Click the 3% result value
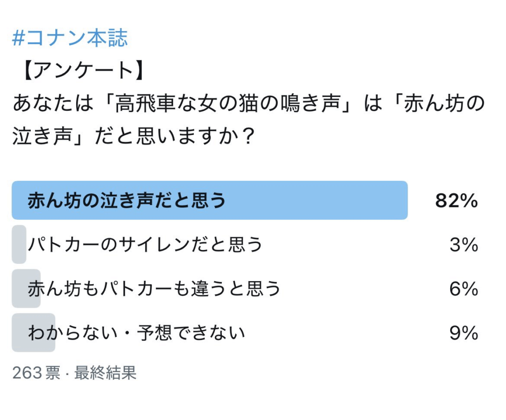 (464, 245)
